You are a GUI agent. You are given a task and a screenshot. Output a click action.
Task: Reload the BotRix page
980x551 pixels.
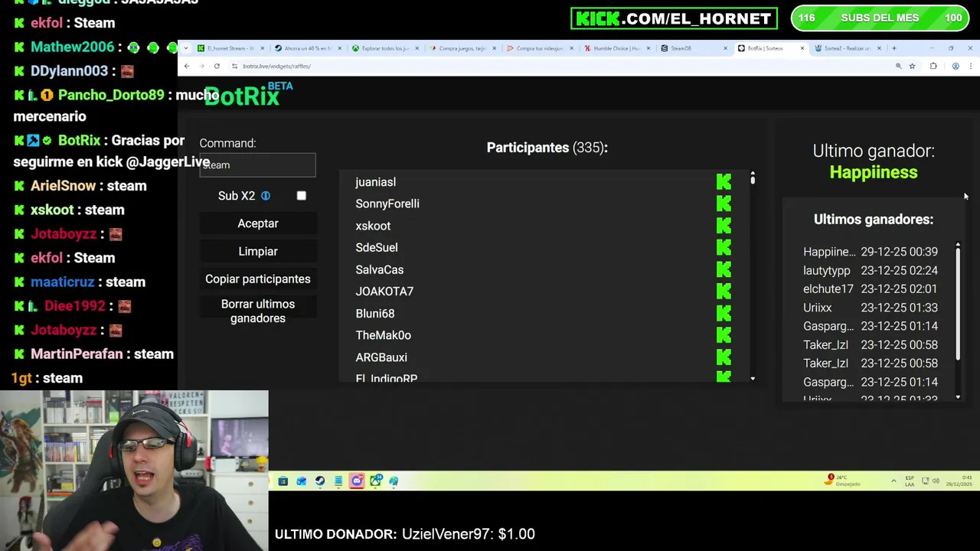pyautogui.click(x=217, y=67)
